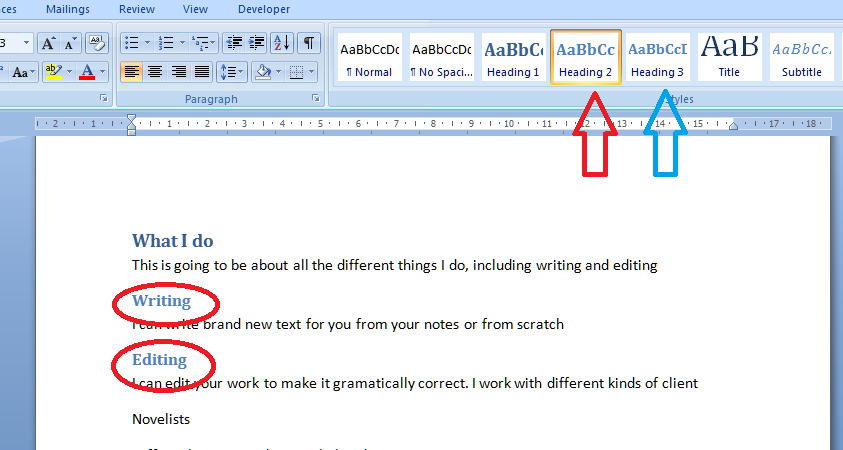Toggle left text alignment

[131, 72]
